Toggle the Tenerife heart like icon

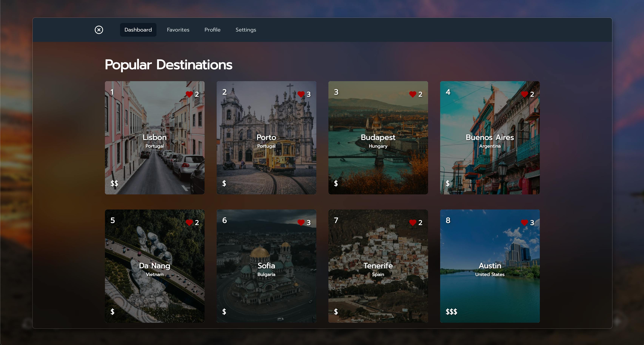413,223
